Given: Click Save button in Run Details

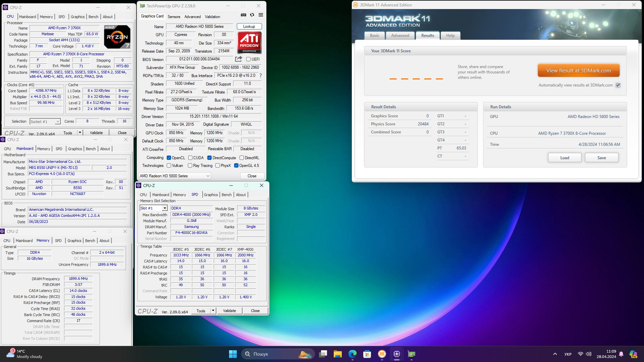Looking at the screenshot, I should 602,158.
